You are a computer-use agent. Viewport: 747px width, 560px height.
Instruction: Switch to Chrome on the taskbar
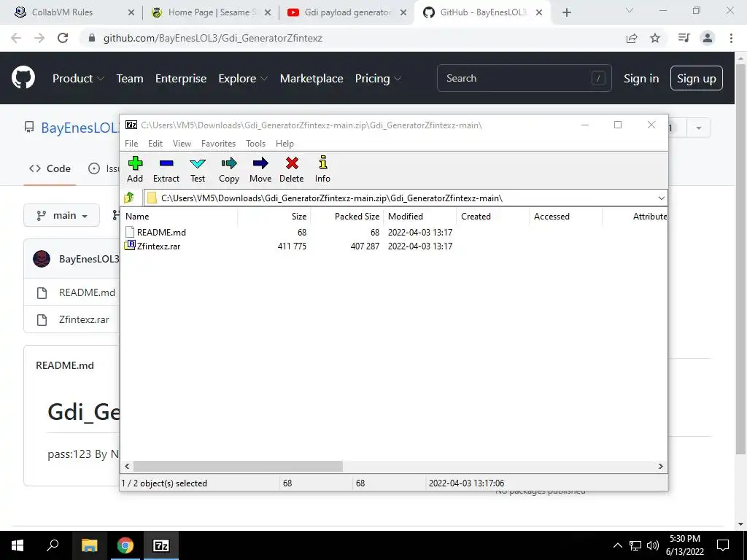[125, 545]
